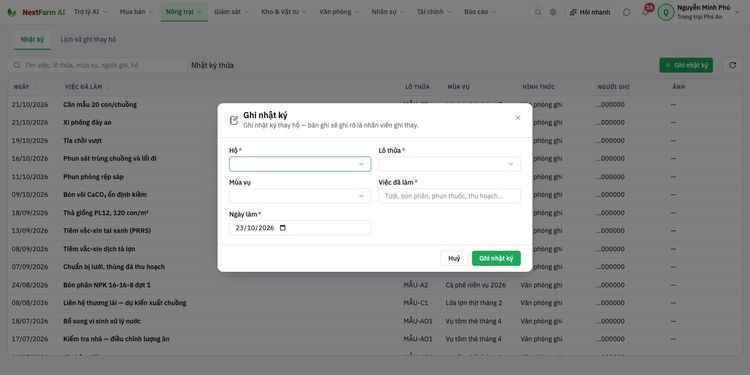Screen dimensions: 750x375
Task: Close the Ghi nhật ký dialog
Action: (x=518, y=118)
